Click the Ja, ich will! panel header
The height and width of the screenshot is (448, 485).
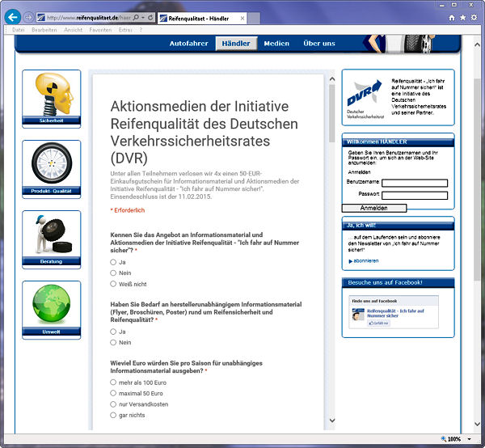coord(398,226)
